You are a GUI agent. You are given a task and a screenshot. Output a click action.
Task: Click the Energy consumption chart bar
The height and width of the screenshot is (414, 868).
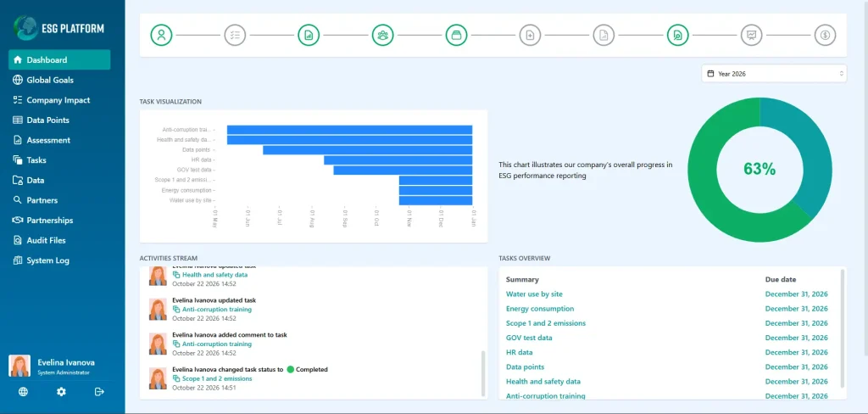pyautogui.click(x=436, y=190)
